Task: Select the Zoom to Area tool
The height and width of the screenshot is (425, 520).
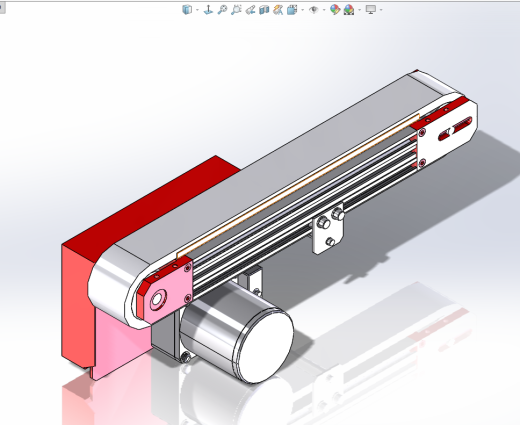Action: 236,9
